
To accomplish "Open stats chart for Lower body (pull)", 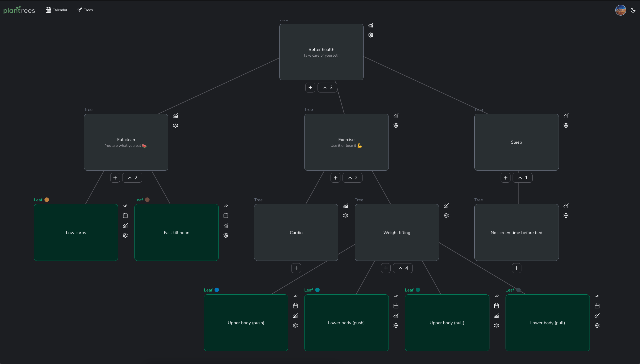I will [x=597, y=316].
